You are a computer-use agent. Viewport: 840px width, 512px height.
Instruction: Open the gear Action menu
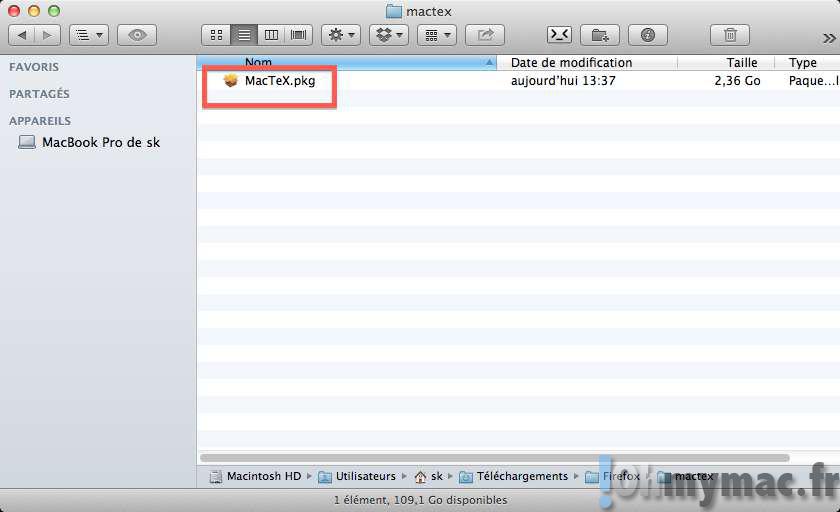(341, 35)
